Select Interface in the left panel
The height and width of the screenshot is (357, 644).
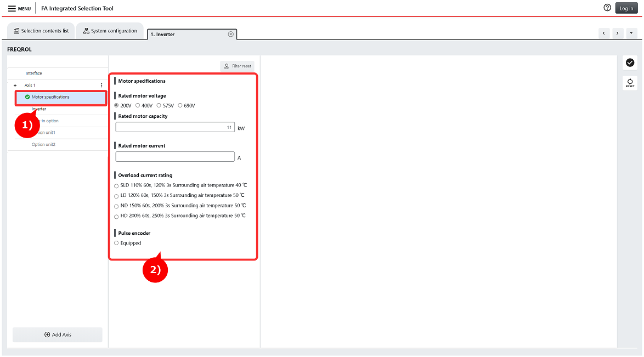click(33, 73)
